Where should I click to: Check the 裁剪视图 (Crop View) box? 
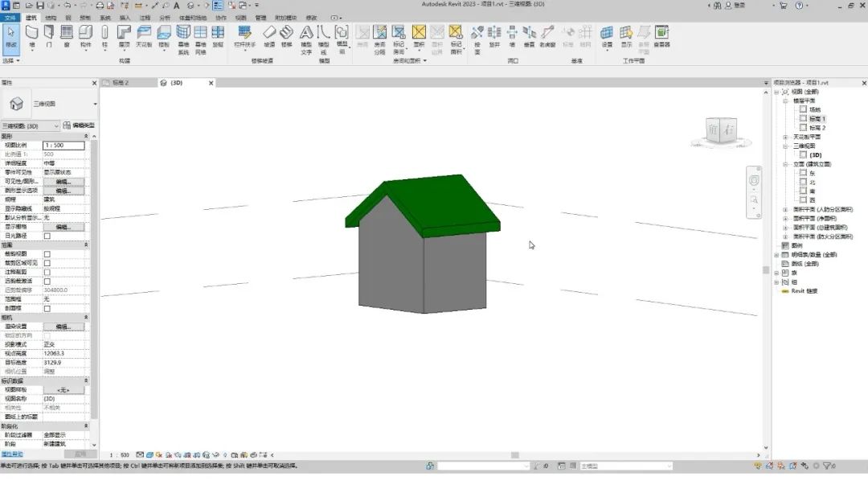47,254
